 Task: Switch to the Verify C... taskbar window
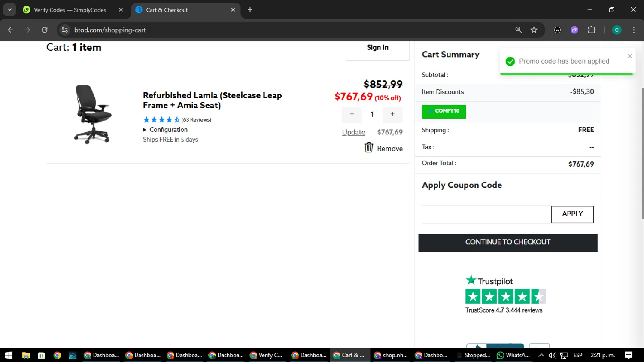click(x=267, y=355)
